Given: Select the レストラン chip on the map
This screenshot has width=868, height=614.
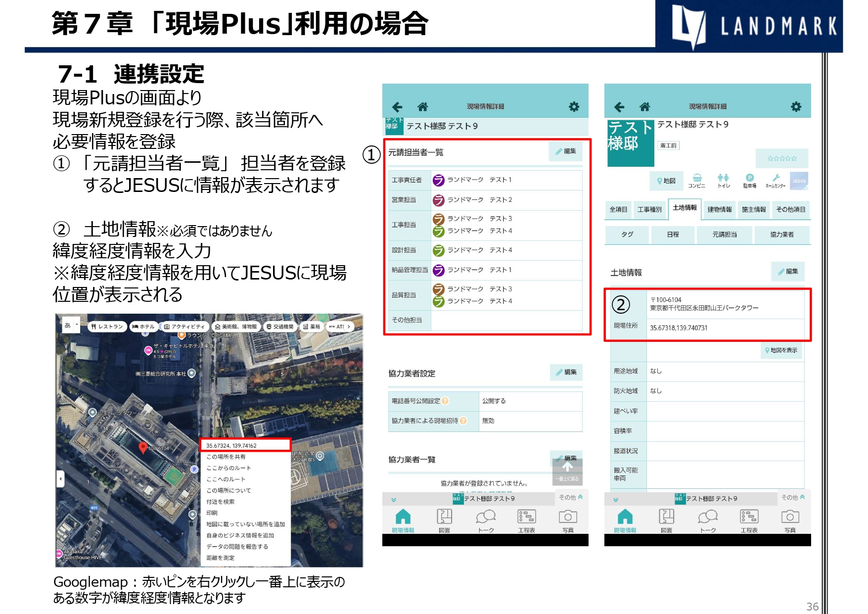Looking at the screenshot, I should coord(107,327).
